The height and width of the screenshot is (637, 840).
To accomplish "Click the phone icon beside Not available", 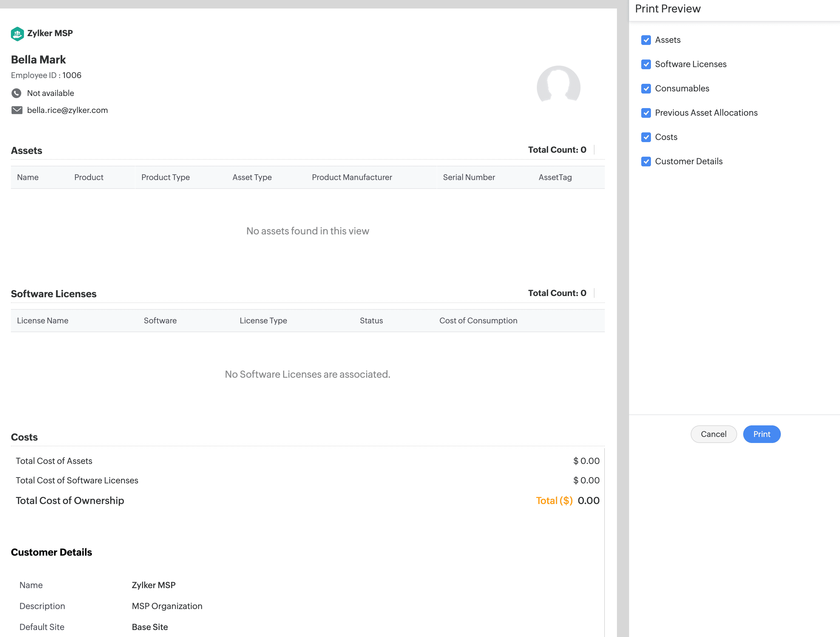I will tap(16, 93).
